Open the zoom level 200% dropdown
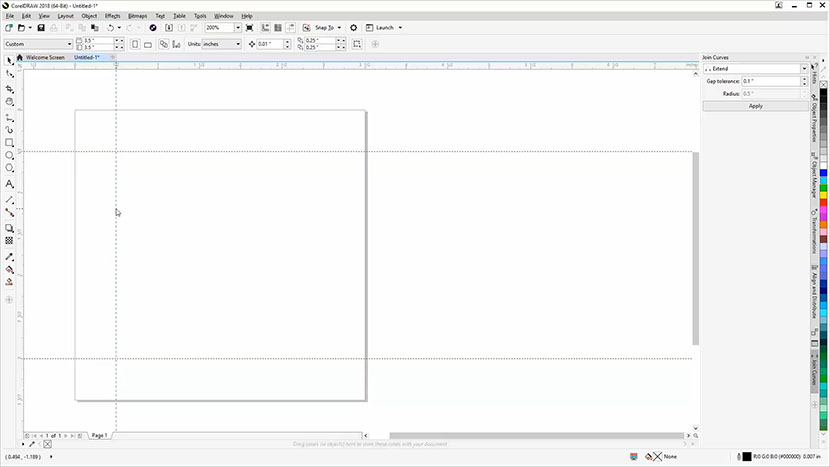The width and height of the screenshot is (830, 467). [x=238, y=28]
